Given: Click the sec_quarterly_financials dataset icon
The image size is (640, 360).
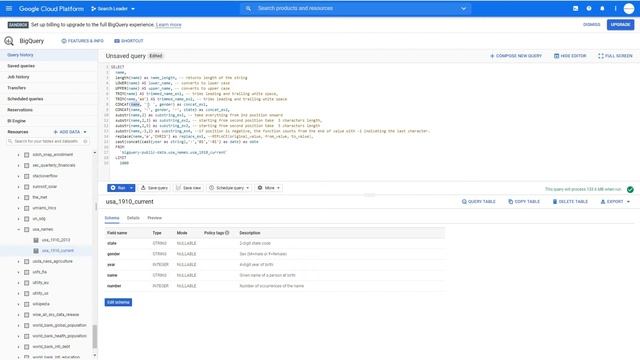Looking at the screenshot, I should click(x=27, y=166).
